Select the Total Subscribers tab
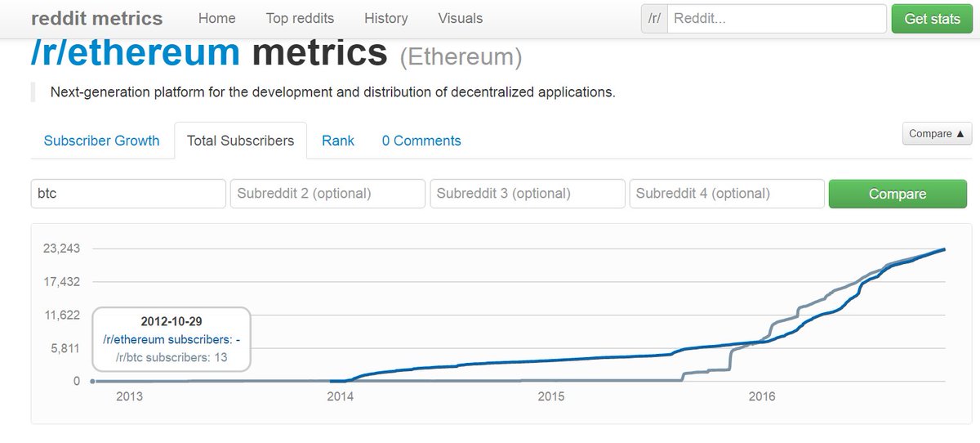This screenshot has height=443, width=980. pyautogui.click(x=240, y=141)
